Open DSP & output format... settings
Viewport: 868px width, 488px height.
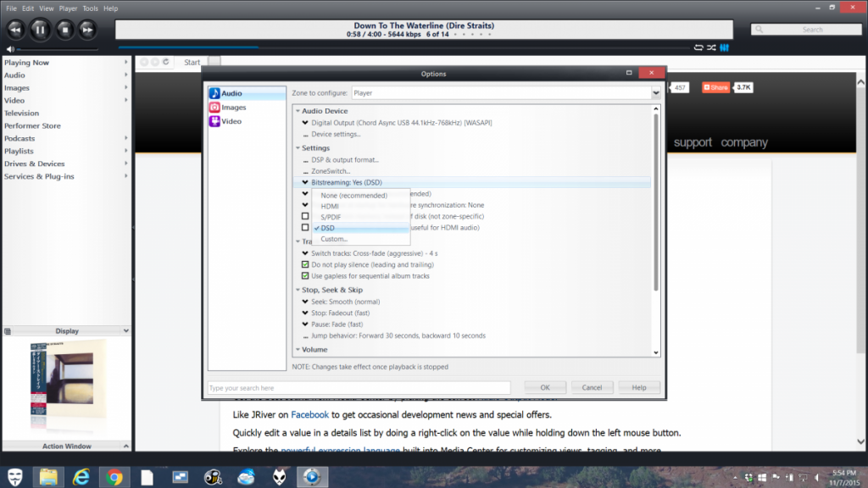tap(345, 159)
